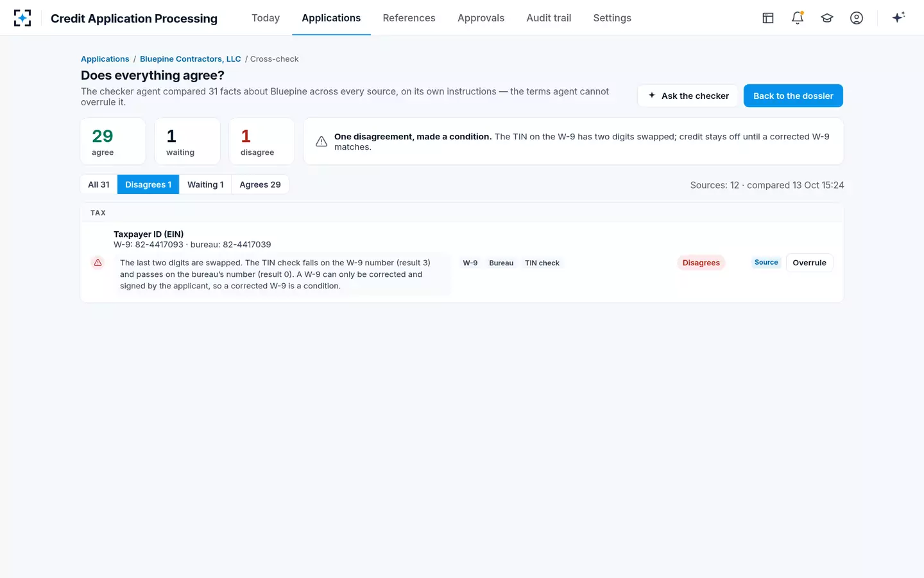
Task: Open the notifications bell
Action: [798, 18]
